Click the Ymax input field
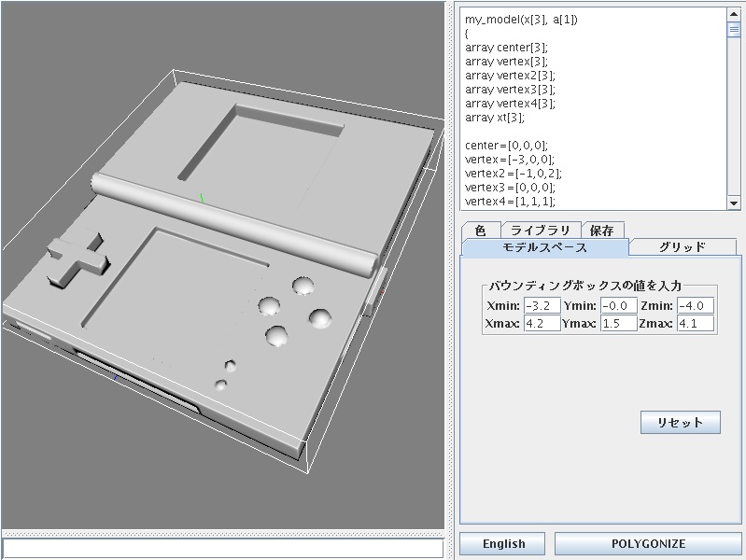Screen dimensions: 746x560 pos(619,324)
